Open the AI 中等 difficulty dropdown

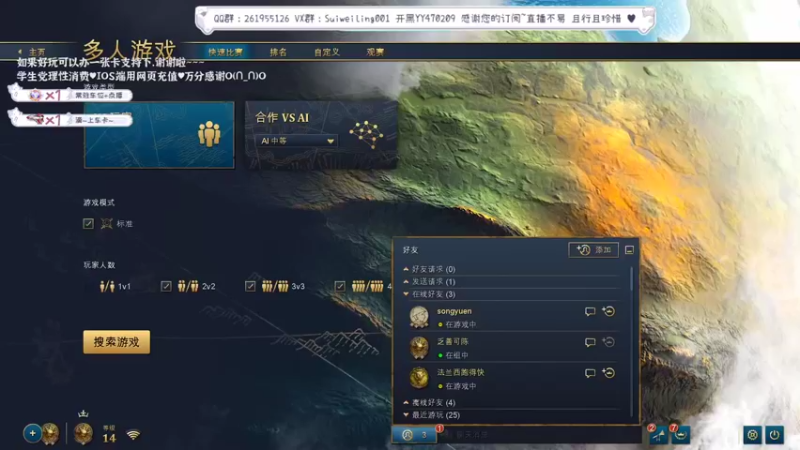[x=296, y=141]
